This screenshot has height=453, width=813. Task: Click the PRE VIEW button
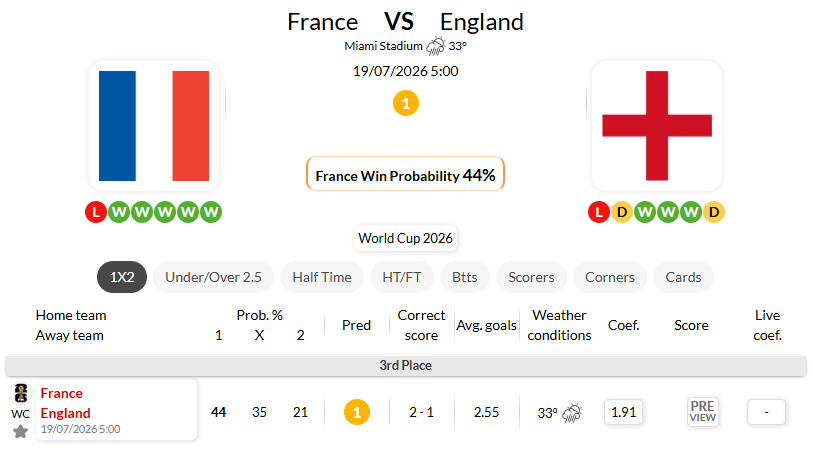click(x=703, y=412)
